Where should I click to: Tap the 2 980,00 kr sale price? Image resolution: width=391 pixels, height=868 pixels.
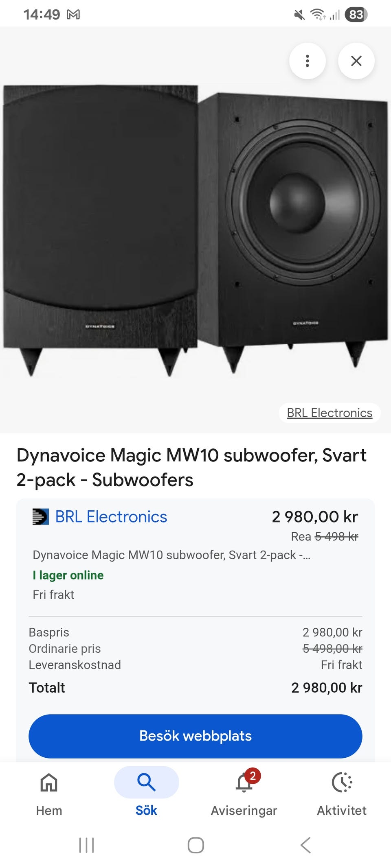[315, 517]
